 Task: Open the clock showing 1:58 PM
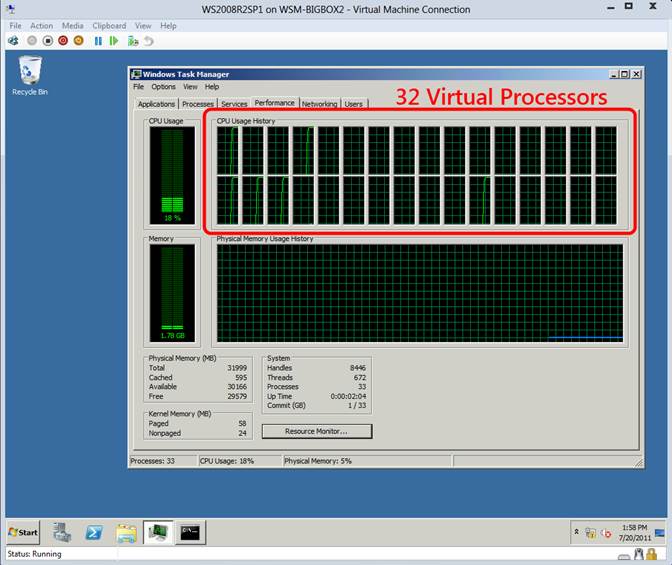click(635, 532)
